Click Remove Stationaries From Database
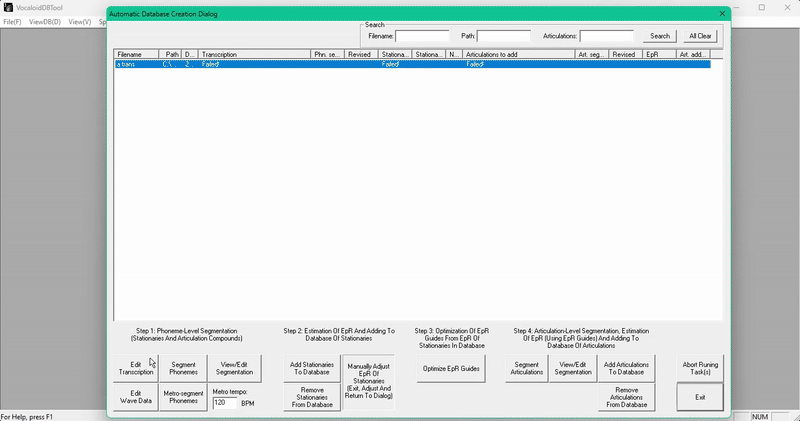The height and width of the screenshot is (421, 800). 312,397
